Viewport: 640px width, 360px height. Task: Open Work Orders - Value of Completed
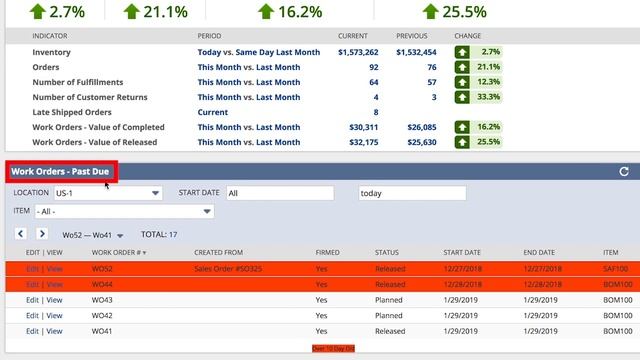tap(98, 127)
